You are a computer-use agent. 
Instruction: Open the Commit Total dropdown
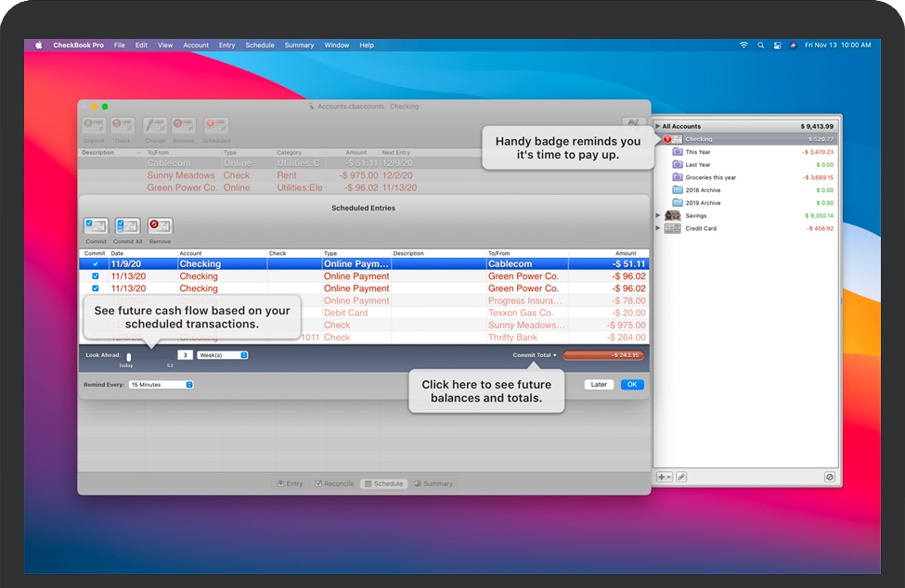coord(536,354)
